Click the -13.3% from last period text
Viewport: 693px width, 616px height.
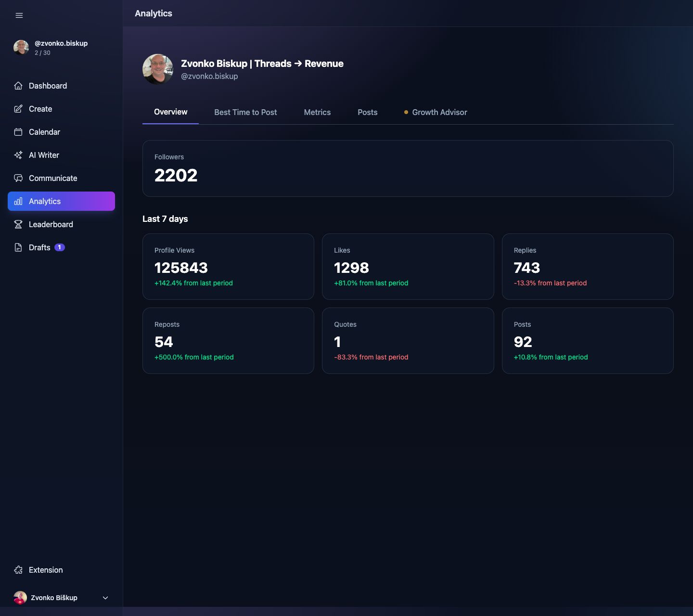coord(551,283)
